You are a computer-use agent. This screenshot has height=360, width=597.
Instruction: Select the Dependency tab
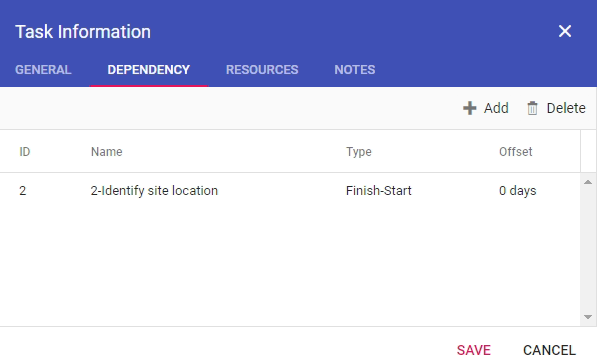coord(148,70)
